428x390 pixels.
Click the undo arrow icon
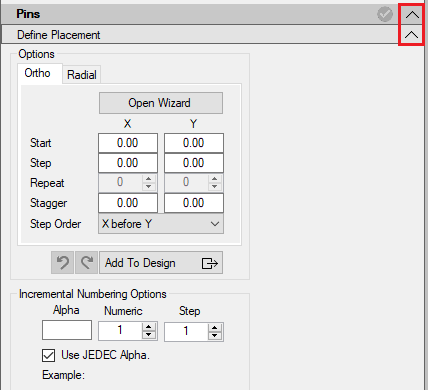(62, 263)
